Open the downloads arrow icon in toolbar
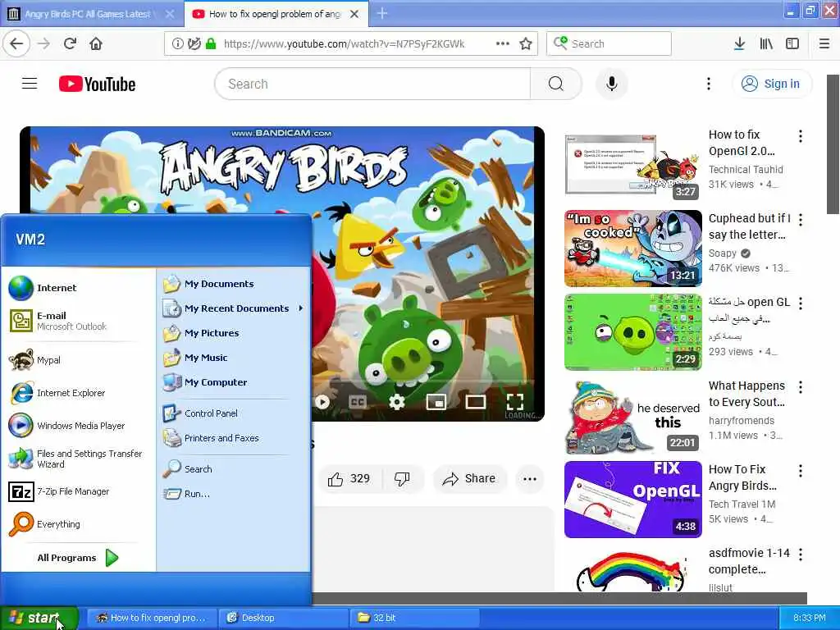The width and height of the screenshot is (840, 630). (739, 44)
